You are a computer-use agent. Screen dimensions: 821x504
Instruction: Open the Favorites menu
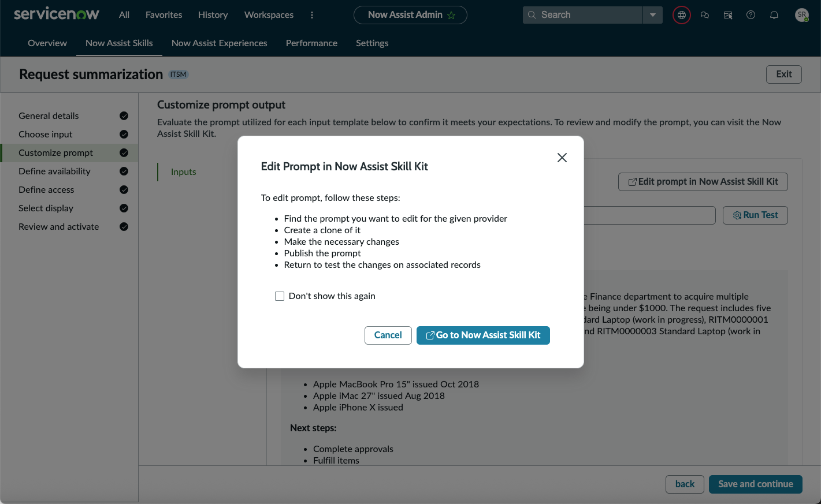[164, 15]
